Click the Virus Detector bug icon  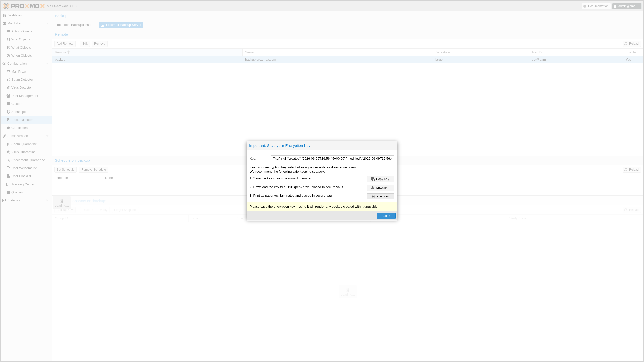tap(8, 88)
